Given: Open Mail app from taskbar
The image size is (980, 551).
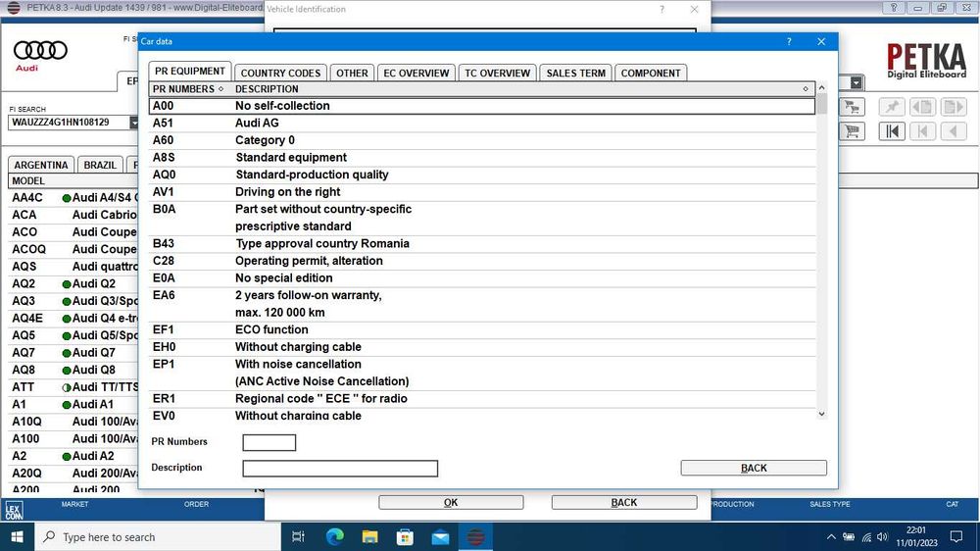Looking at the screenshot, I should 440,536.
